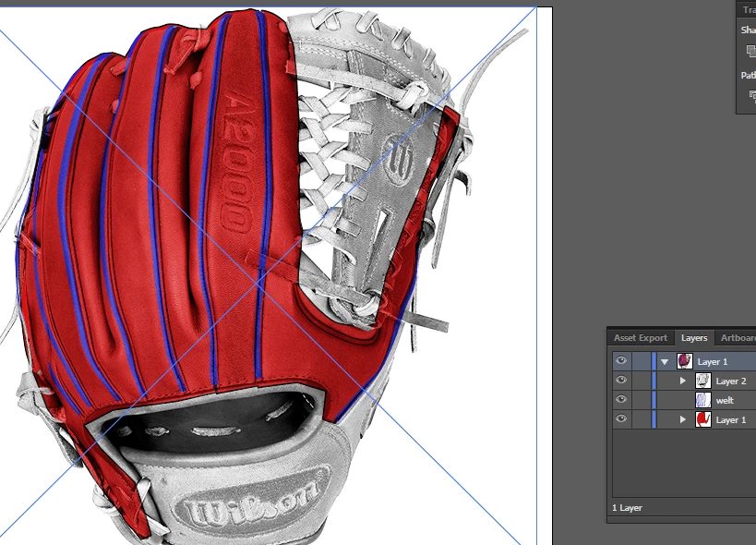Expand the nested red Layer 1 sublayer triangle

[683, 419]
